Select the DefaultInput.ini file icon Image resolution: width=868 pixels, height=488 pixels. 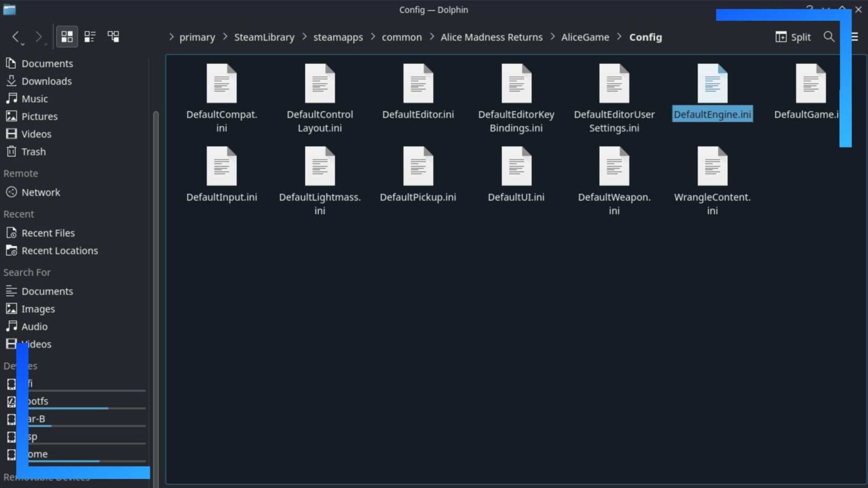[222, 166]
